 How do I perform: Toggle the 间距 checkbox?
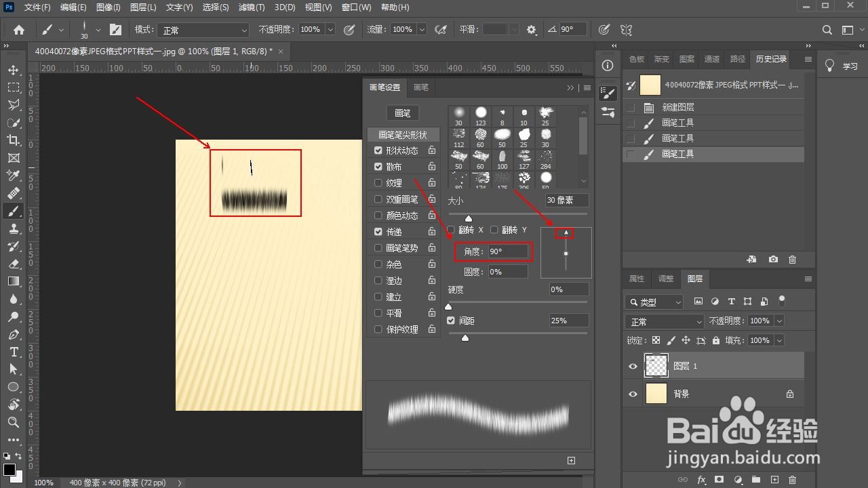(x=451, y=320)
